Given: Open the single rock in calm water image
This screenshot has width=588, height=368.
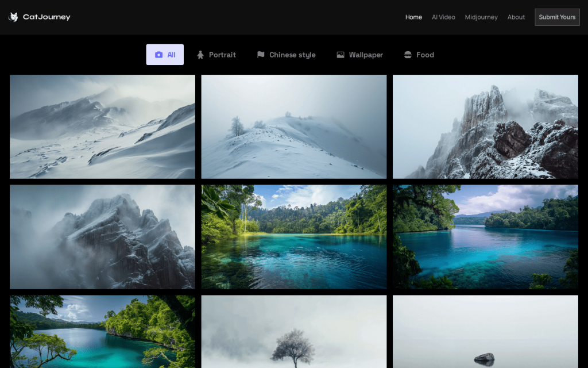Looking at the screenshot, I should pyautogui.click(x=485, y=332).
